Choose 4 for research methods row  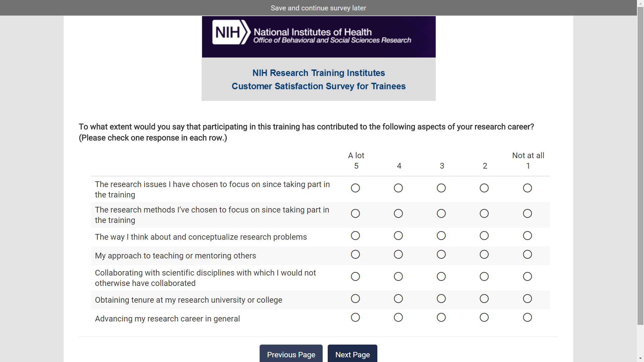[398, 214]
